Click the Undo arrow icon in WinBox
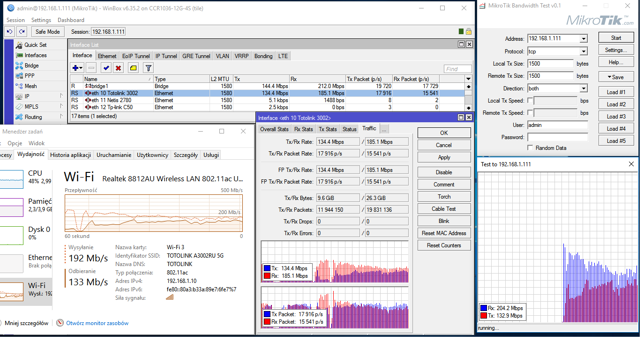This screenshot has width=644, height=341. click(x=10, y=31)
